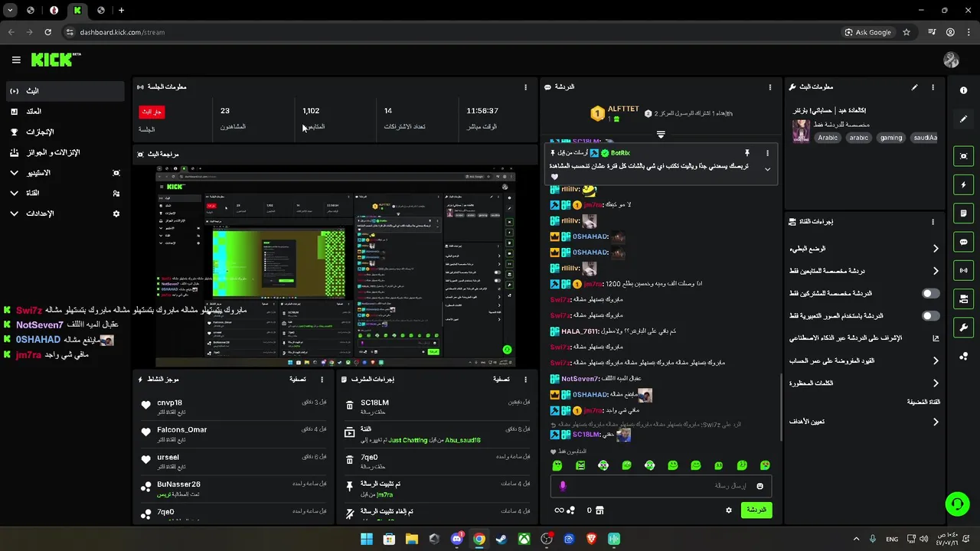The height and width of the screenshot is (551, 980).
Task: Click the channel points icon below chat
Action: point(570,510)
